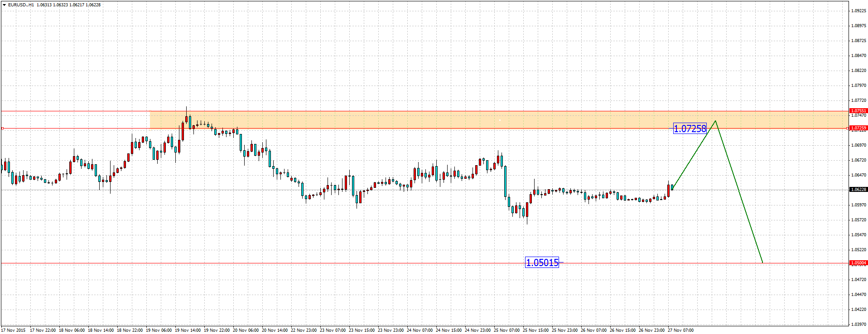Click the 25 Nov 07:00 time axis label
The image size is (868, 334).
tap(506, 330)
